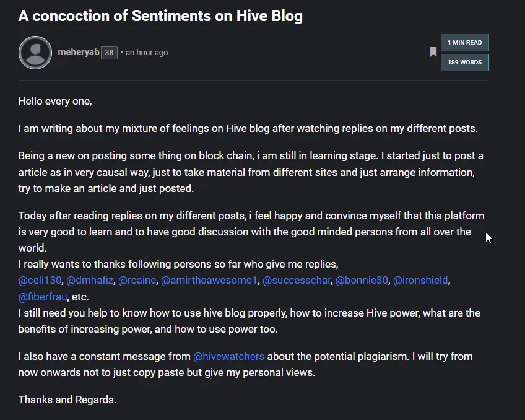Open the @hivewatchers account link
The width and height of the screenshot is (525, 420).
coord(228,356)
